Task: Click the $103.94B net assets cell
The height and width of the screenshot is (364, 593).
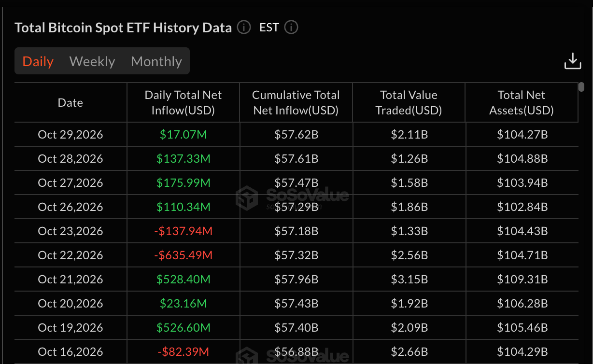Action: point(522,182)
